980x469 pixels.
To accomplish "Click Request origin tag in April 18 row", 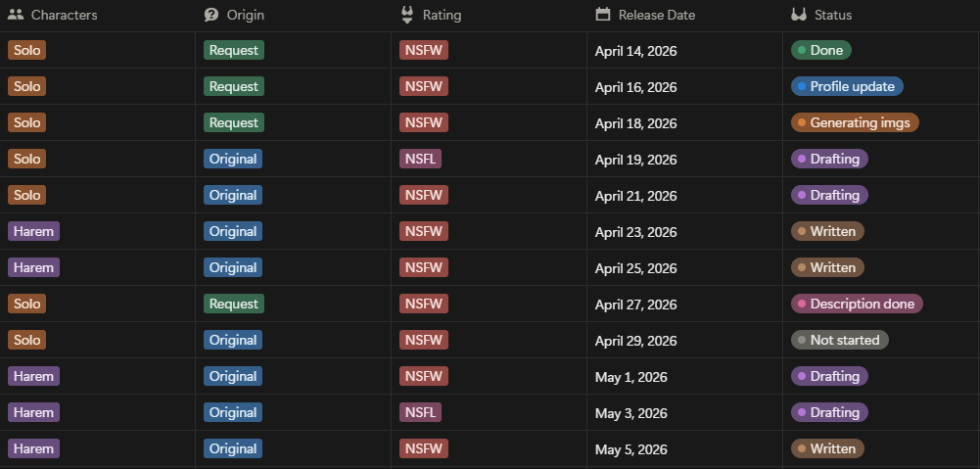I will coord(234,122).
